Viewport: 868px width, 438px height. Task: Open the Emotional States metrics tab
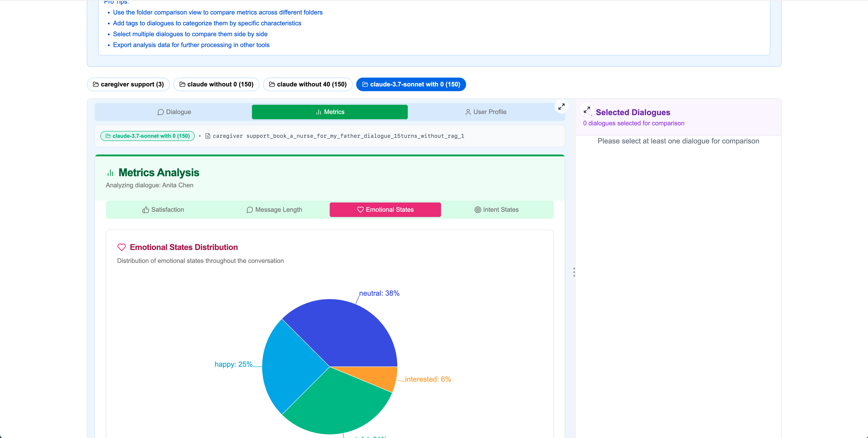click(385, 210)
